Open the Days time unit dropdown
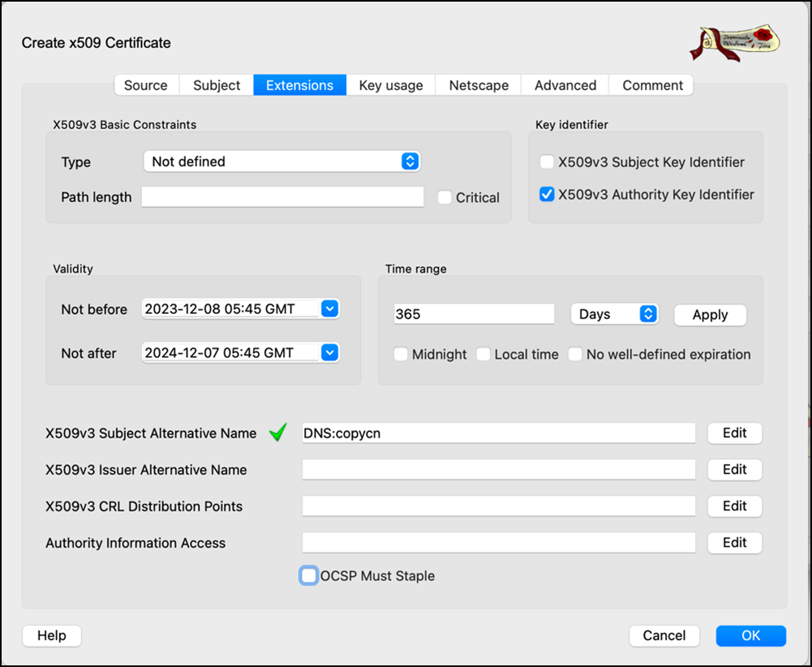 [x=614, y=314]
